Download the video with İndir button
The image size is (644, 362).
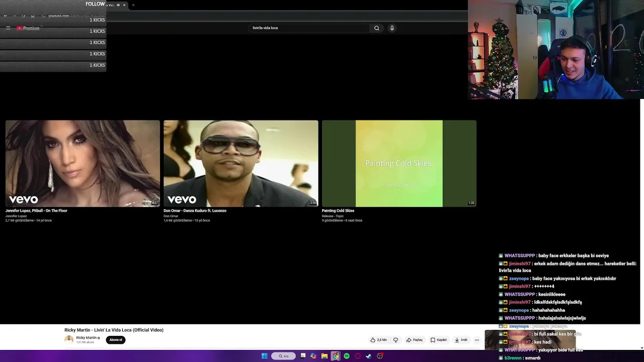461,340
